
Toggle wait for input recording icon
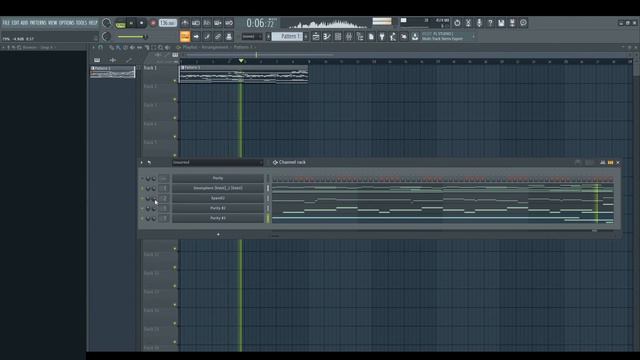pyautogui.click(x=196, y=23)
